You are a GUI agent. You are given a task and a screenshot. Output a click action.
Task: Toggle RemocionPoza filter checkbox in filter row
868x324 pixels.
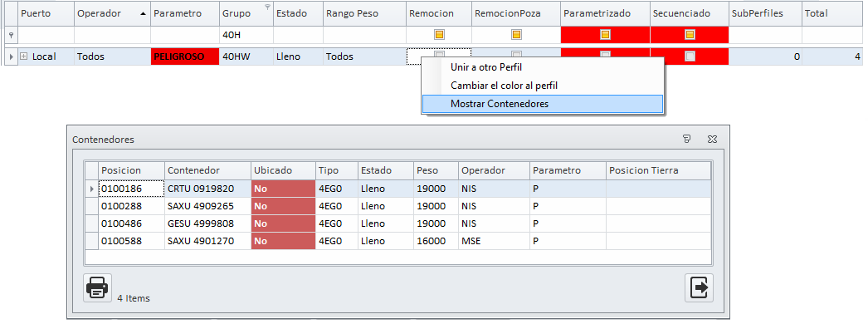[x=516, y=35]
